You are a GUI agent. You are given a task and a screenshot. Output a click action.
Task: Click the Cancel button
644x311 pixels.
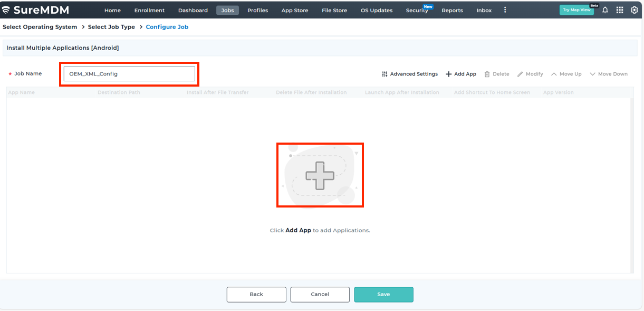click(x=320, y=295)
